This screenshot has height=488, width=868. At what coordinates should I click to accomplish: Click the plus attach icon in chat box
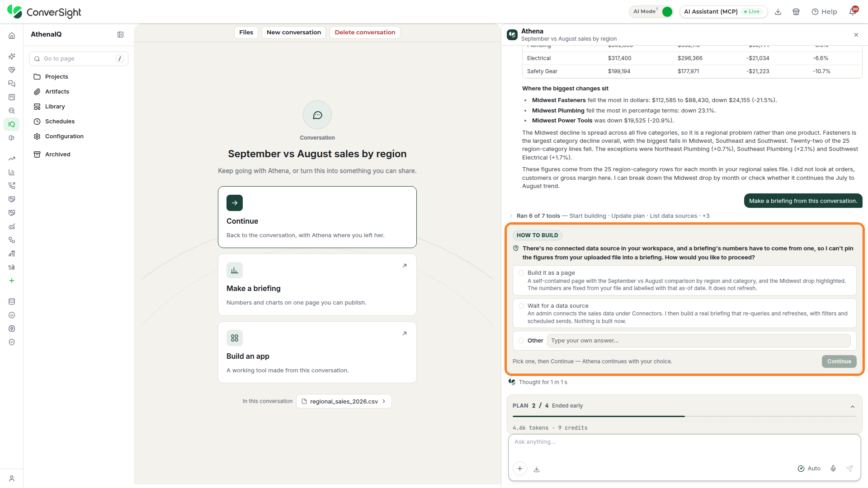(520, 469)
